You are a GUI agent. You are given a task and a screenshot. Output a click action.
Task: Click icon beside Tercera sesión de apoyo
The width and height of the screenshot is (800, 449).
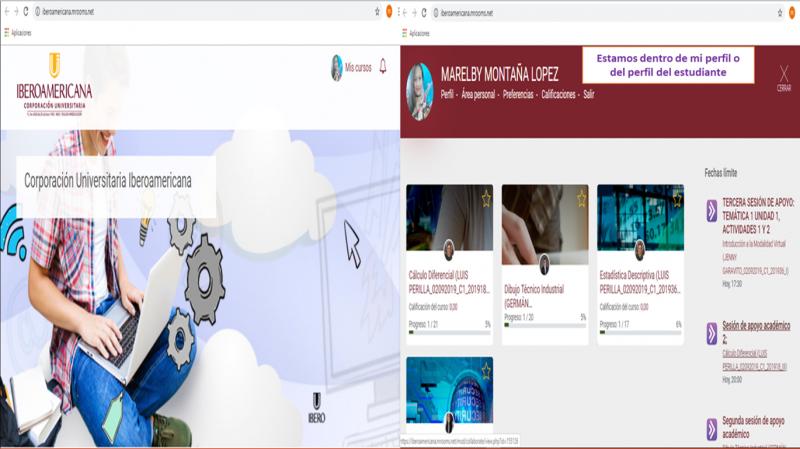[x=712, y=211]
